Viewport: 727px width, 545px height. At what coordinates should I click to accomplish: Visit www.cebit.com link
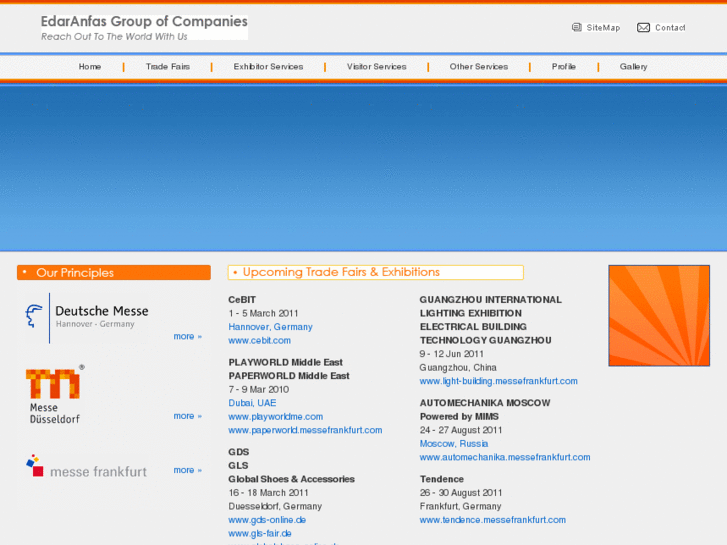tap(260, 340)
